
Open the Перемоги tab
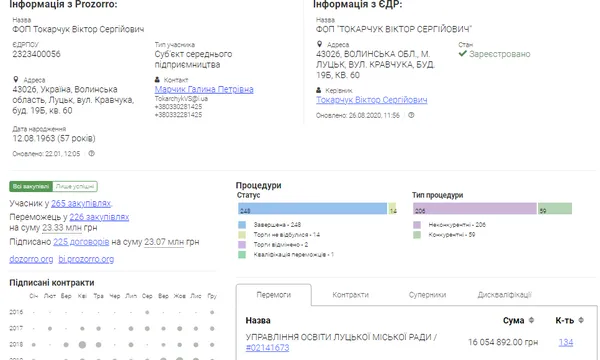tap(274, 295)
